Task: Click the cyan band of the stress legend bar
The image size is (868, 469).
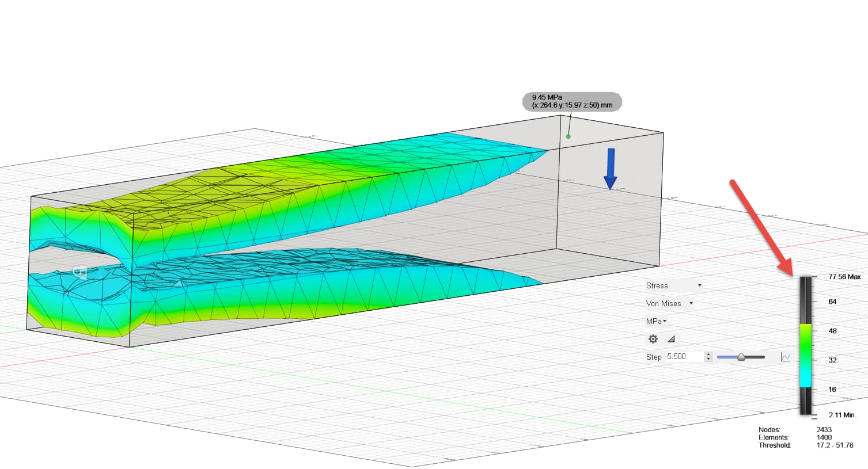Action: 805,375
